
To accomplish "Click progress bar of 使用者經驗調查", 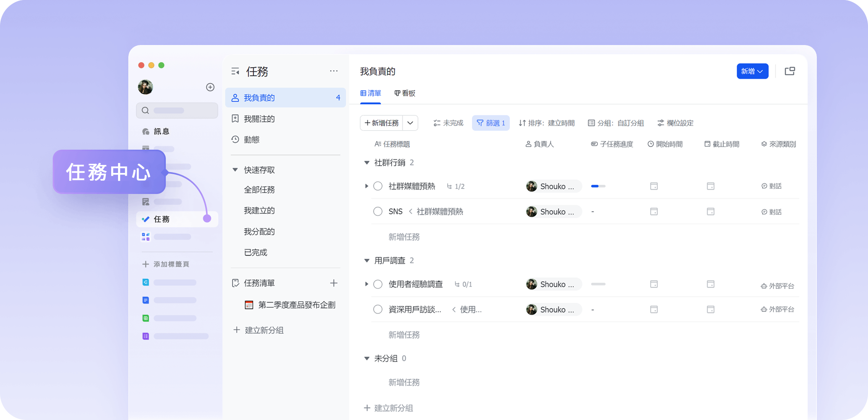I will 598,284.
